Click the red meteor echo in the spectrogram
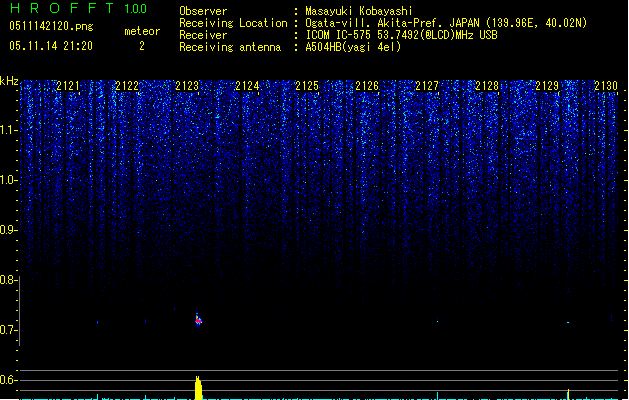This screenshot has width=629, height=400. point(198,320)
